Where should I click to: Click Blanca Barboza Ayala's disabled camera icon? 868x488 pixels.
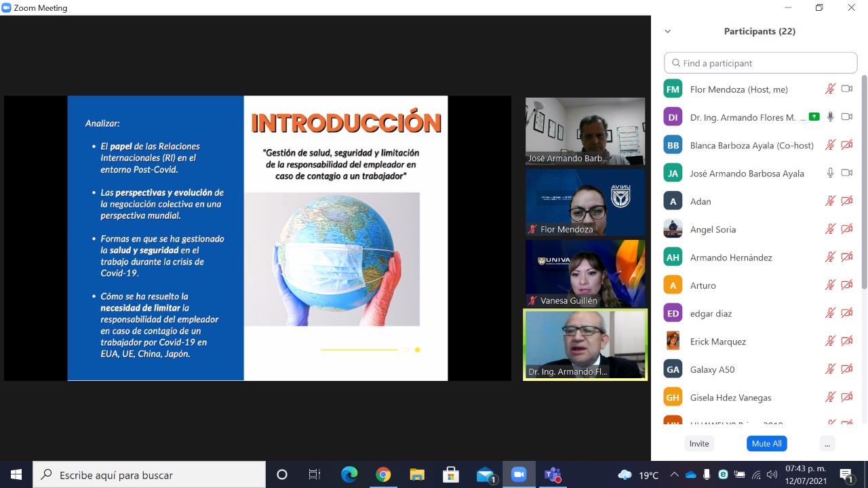click(846, 145)
